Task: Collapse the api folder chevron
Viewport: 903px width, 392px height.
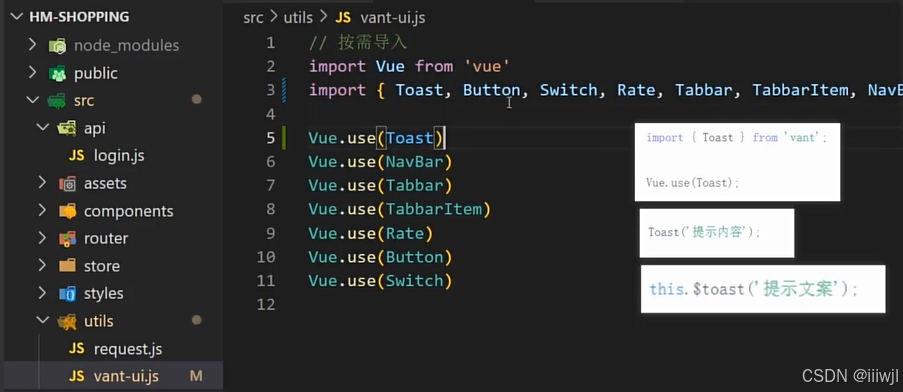Action: [43, 128]
